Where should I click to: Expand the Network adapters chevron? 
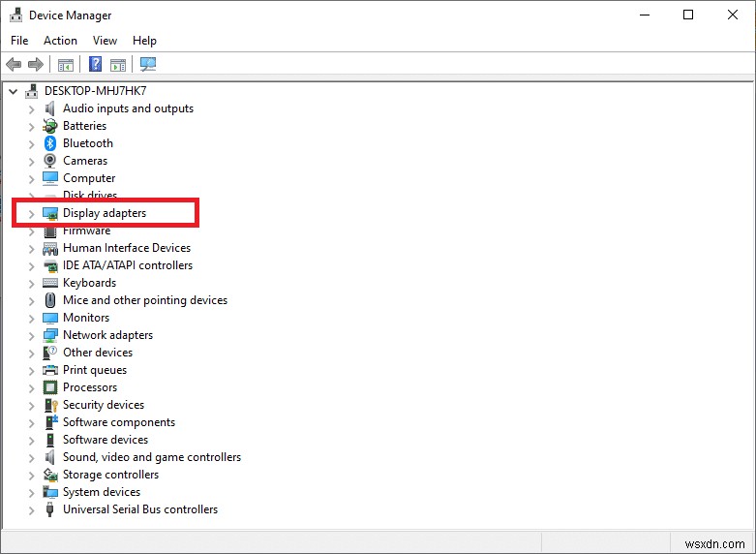pos(31,336)
